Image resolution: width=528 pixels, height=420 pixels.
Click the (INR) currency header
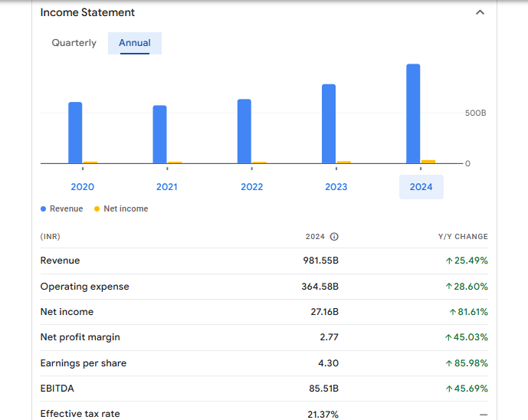point(50,236)
